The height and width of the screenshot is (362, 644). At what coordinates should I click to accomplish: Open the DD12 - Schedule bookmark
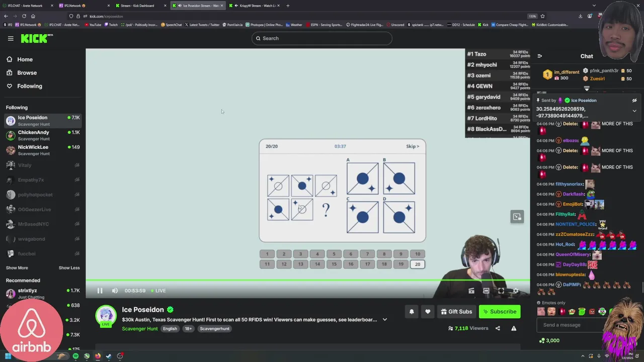[x=461, y=25]
